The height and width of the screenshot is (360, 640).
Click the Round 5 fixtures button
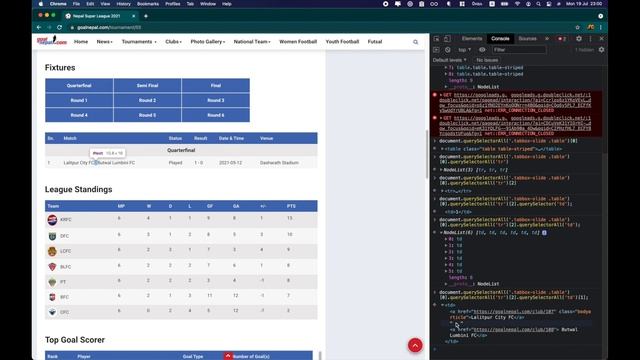coord(147,115)
